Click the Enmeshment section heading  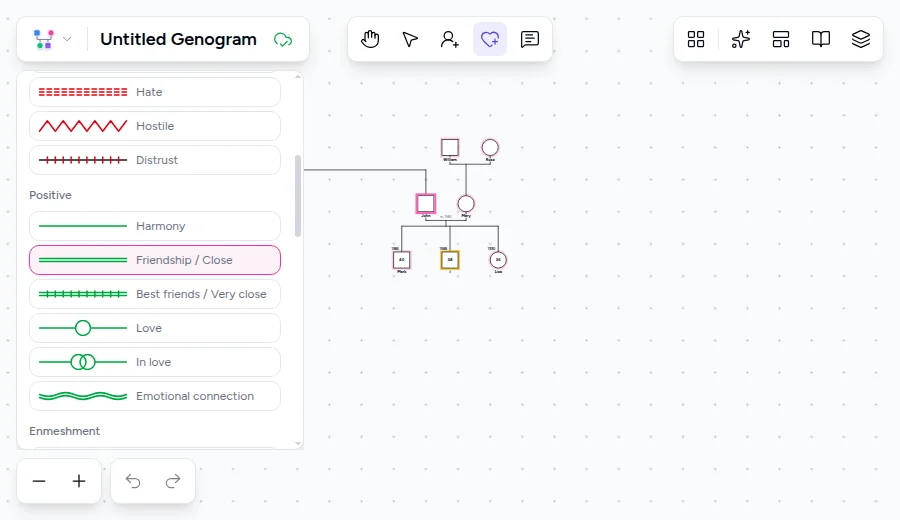tap(64, 431)
